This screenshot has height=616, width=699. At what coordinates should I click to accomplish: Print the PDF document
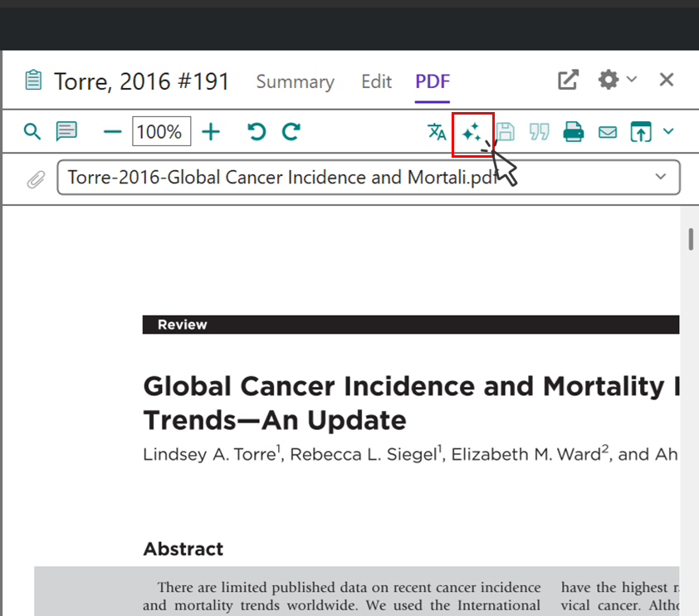coord(574,131)
